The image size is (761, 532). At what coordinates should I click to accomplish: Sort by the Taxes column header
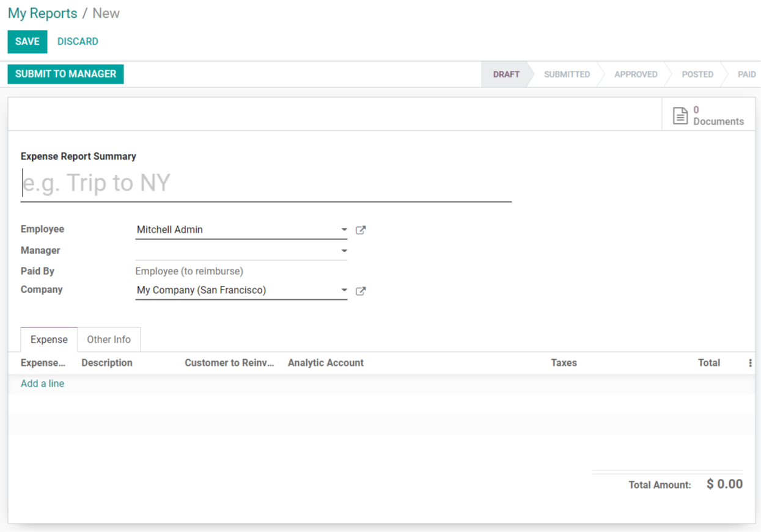click(564, 363)
